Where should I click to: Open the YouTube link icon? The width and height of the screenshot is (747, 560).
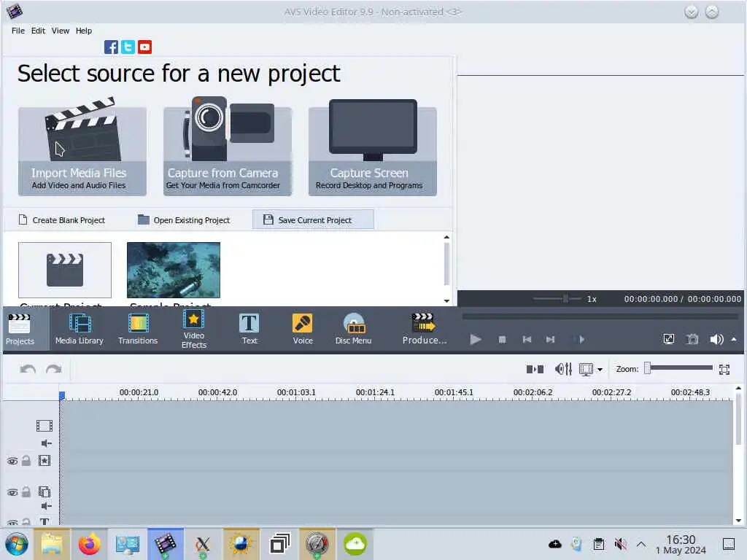[145, 47]
